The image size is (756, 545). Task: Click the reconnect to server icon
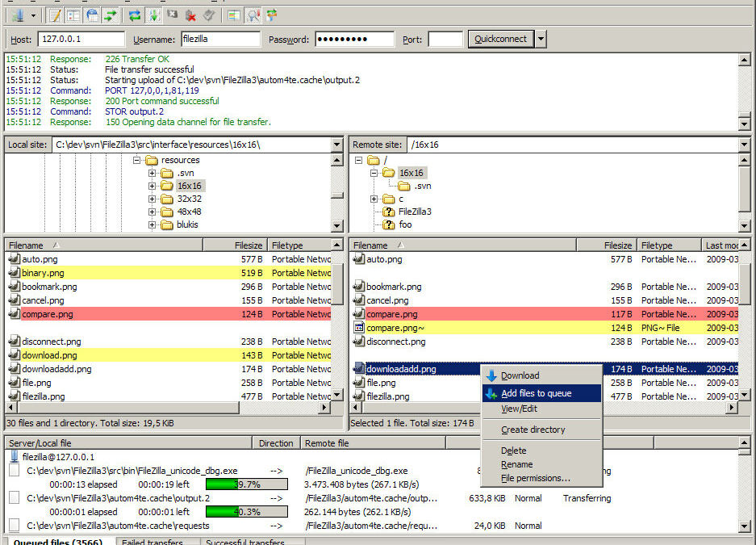pyautogui.click(x=210, y=15)
